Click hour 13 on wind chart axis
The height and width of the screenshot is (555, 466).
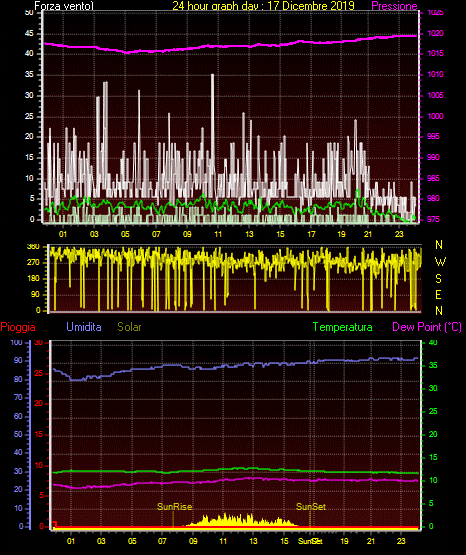[x=249, y=234]
